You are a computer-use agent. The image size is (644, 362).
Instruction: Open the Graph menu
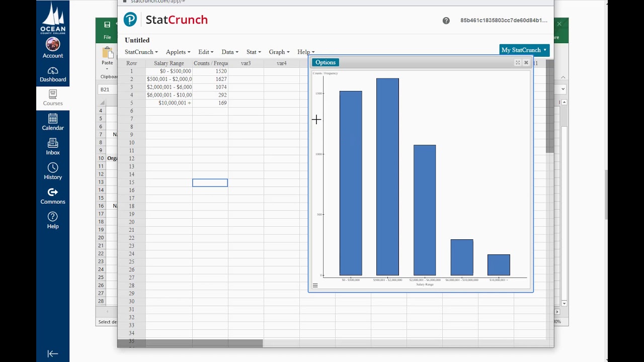click(x=279, y=52)
